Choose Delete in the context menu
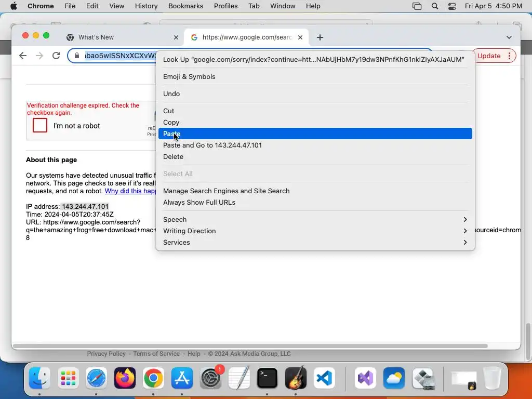 (x=315, y=157)
